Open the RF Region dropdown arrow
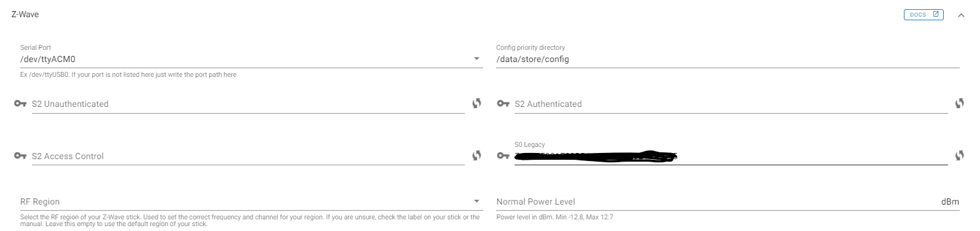980x231 pixels. coord(476,202)
